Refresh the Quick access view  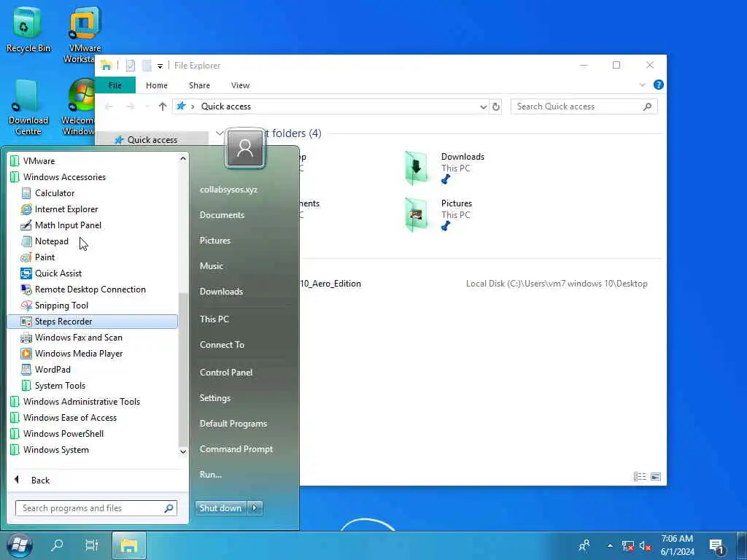point(496,106)
